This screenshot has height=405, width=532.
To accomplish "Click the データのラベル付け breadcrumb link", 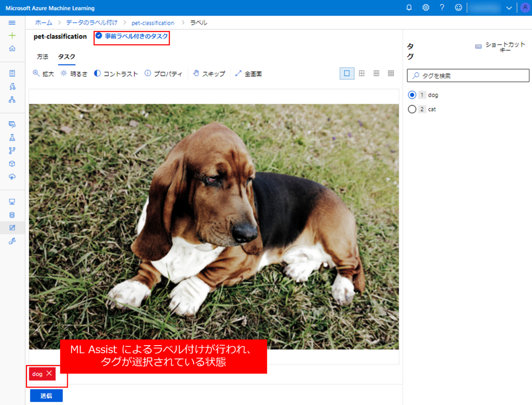I will click(92, 23).
